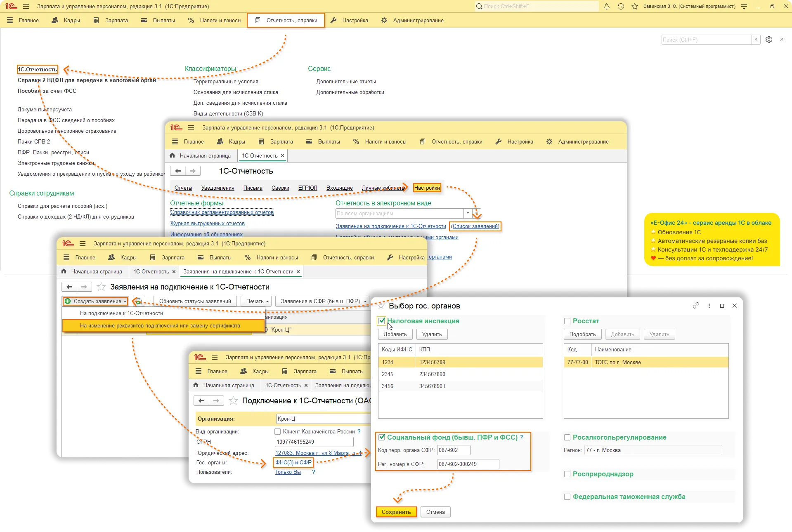Select ИФНС row 2345 with КПП 234567890
792x532 pixels.
coord(460,374)
